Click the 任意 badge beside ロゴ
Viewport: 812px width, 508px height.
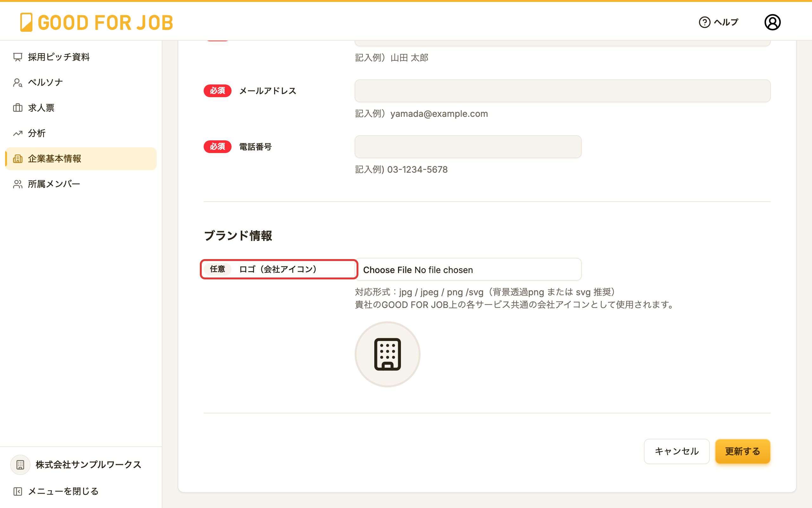click(x=217, y=269)
